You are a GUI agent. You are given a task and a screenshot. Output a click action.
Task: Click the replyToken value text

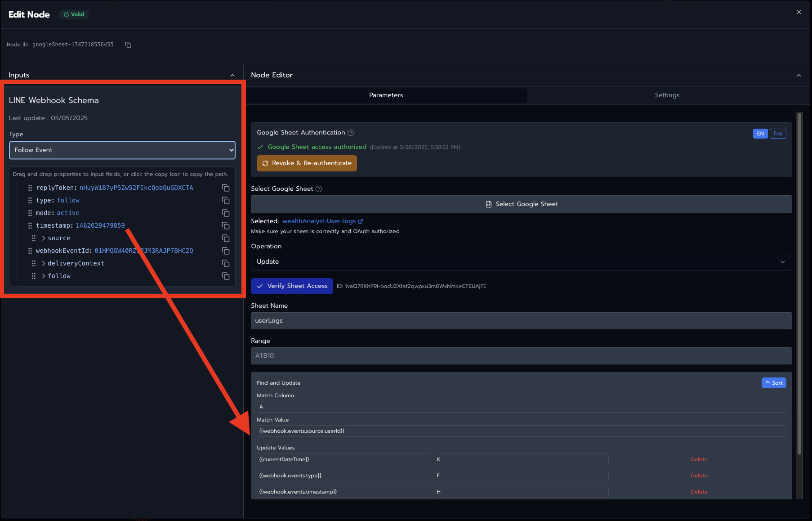point(136,188)
